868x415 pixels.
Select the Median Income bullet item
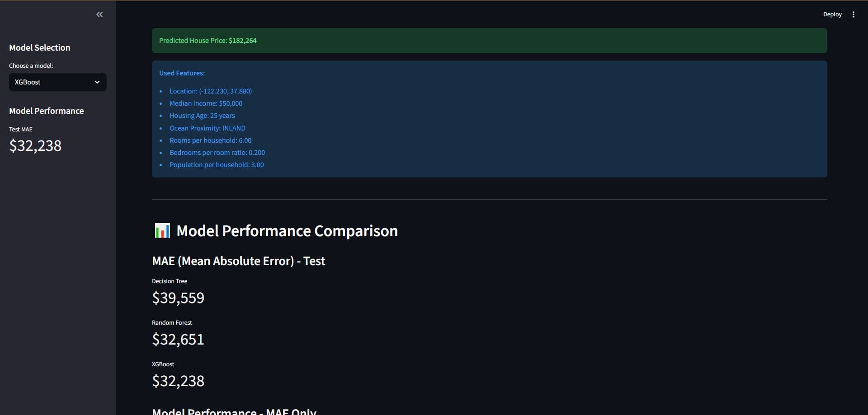(x=206, y=103)
